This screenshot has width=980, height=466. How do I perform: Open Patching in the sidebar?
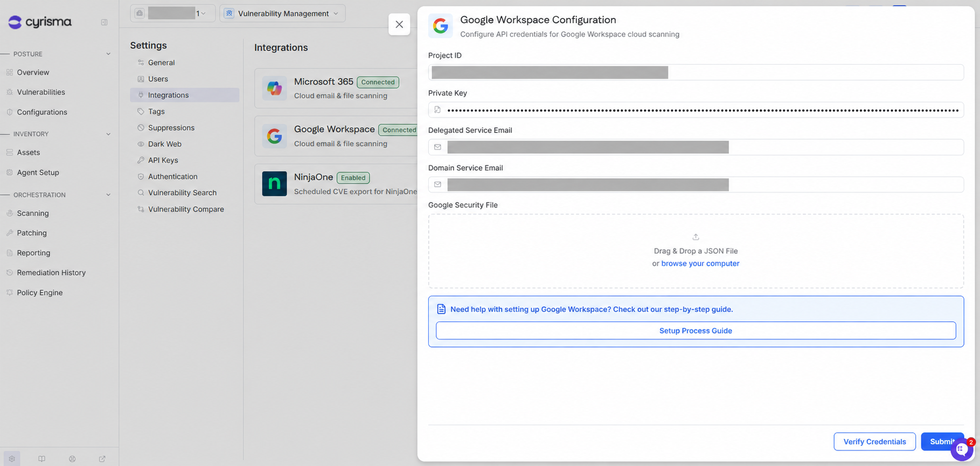(x=32, y=233)
